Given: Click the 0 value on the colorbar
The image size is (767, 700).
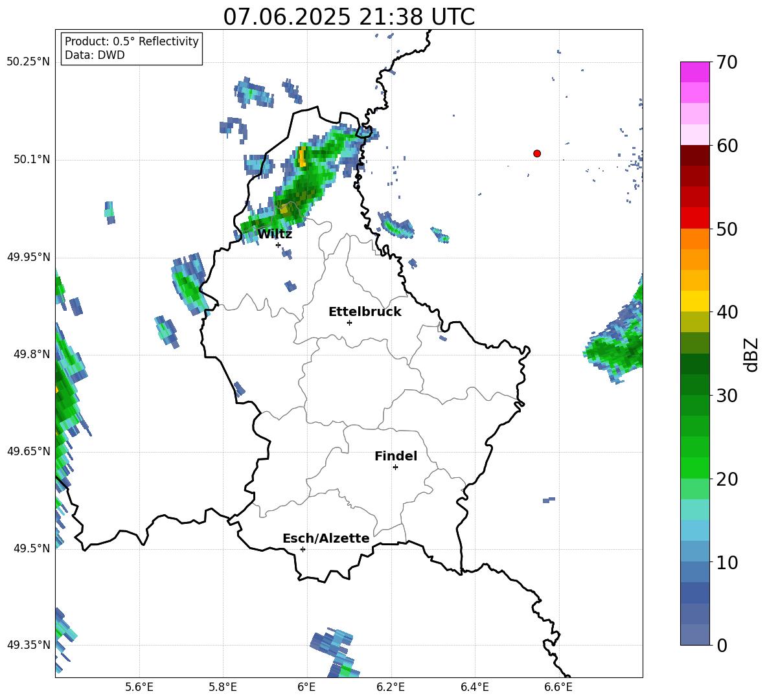Looking at the screenshot, I should 722,645.
